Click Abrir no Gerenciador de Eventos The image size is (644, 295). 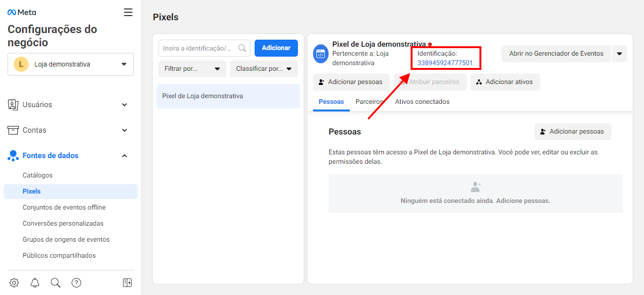tap(556, 54)
